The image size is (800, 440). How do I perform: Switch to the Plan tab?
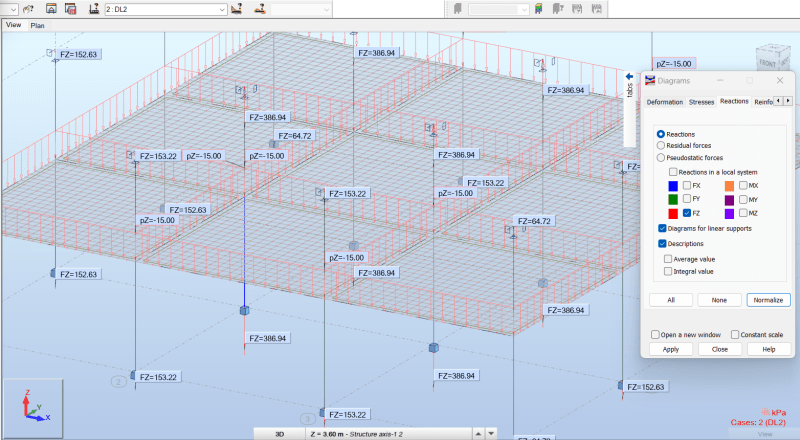37,26
